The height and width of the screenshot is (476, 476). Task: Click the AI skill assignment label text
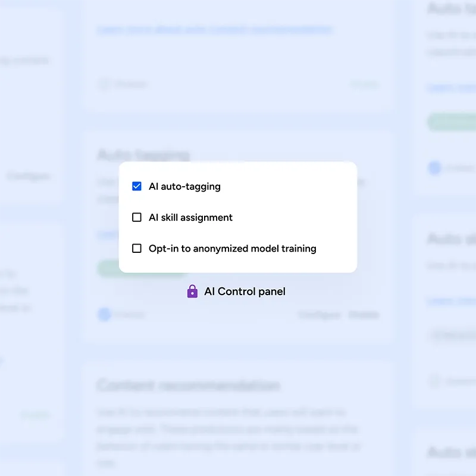coord(190,217)
